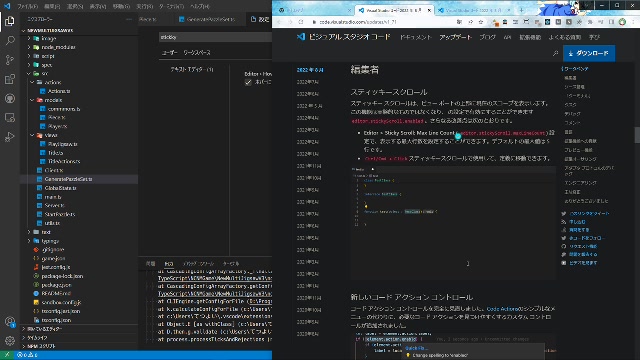Click the settings search field containing sticky
This screenshot has height=360, width=640.
coord(215,37)
